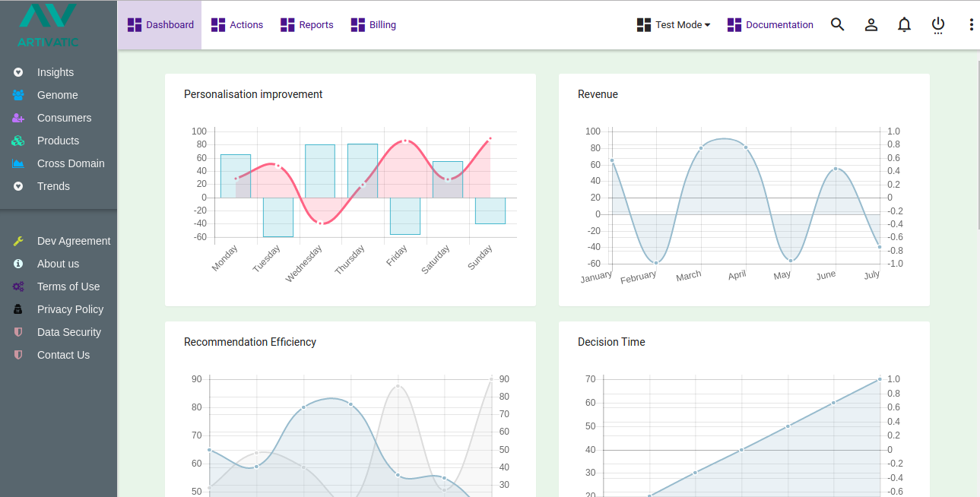Click the July data point in Revenue chart

tap(880, 247)
